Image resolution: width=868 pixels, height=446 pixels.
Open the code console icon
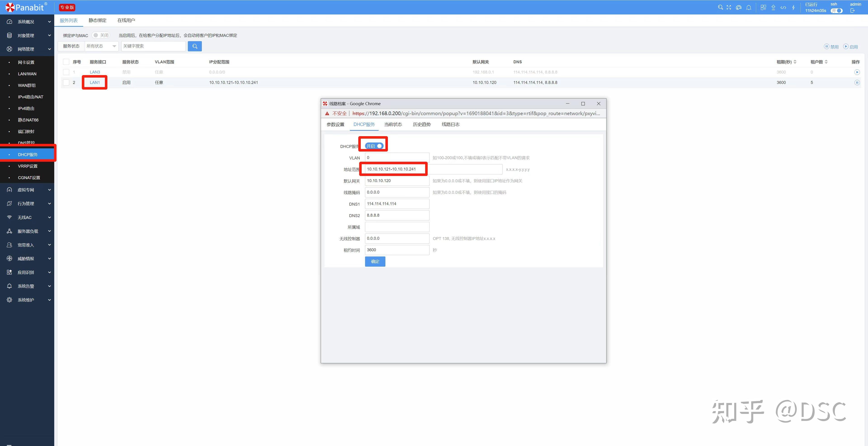(x=783, y=7)
